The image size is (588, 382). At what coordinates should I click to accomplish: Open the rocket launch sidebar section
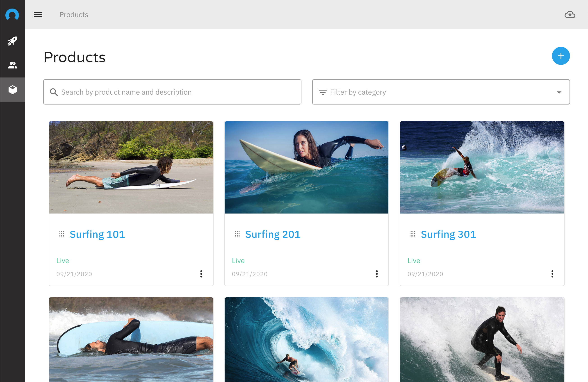[x=12, y=41]
